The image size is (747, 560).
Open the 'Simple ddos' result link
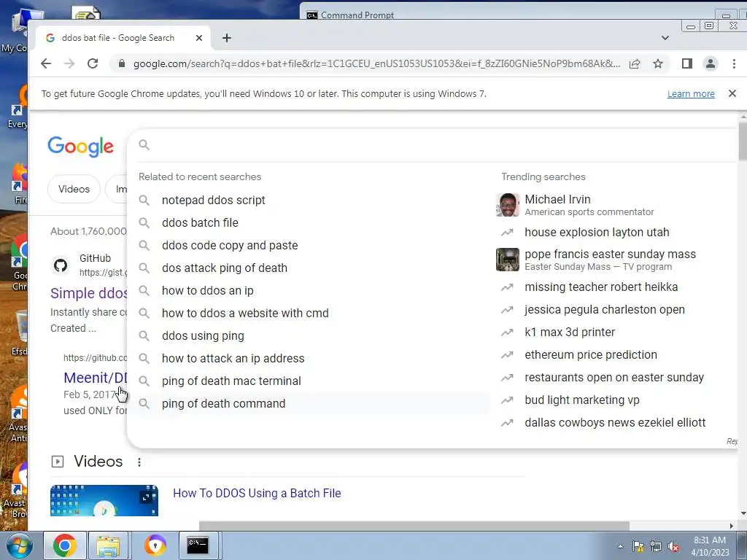tap(88, 293)
